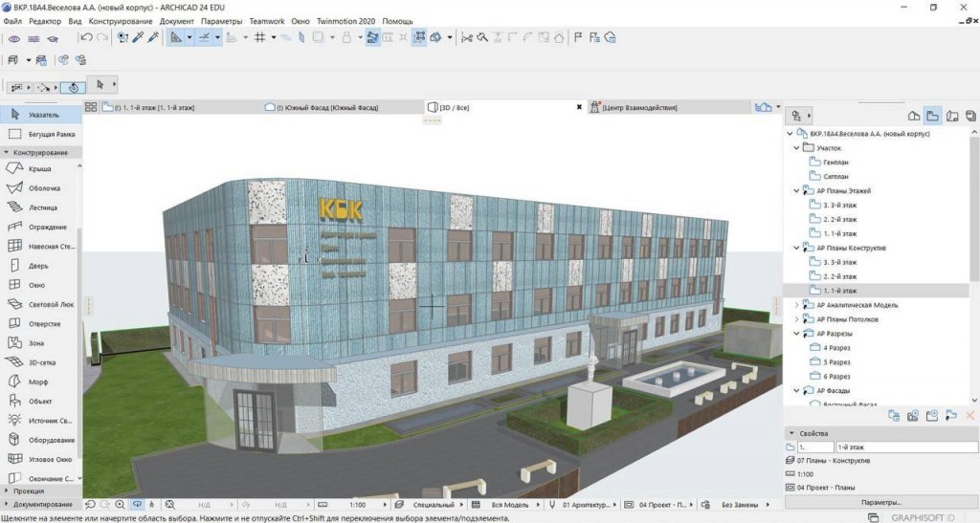Toggle the guide lines toolbar button
The height and width of the screenshot is (523, 980).
point(206,37)
